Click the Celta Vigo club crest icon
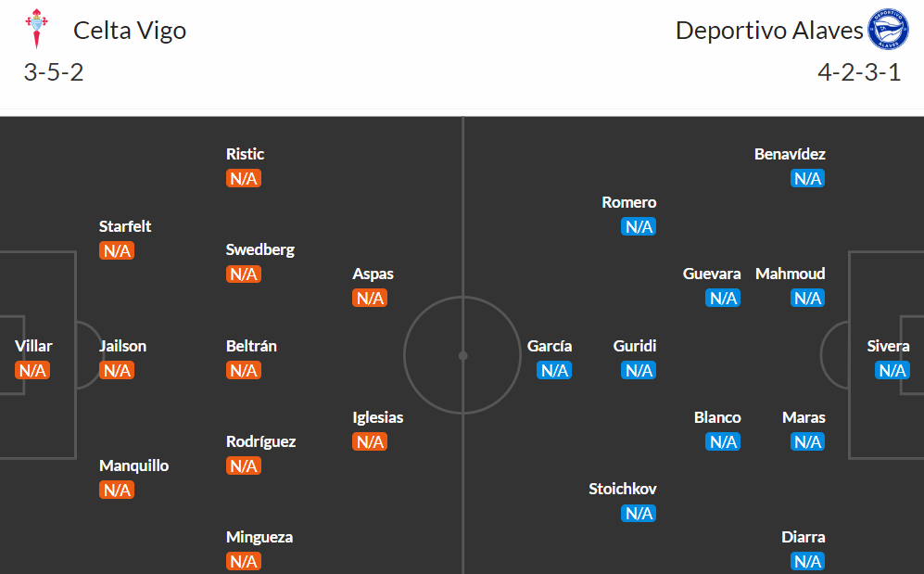The image size is (924, 574). (x=36, y=29)
